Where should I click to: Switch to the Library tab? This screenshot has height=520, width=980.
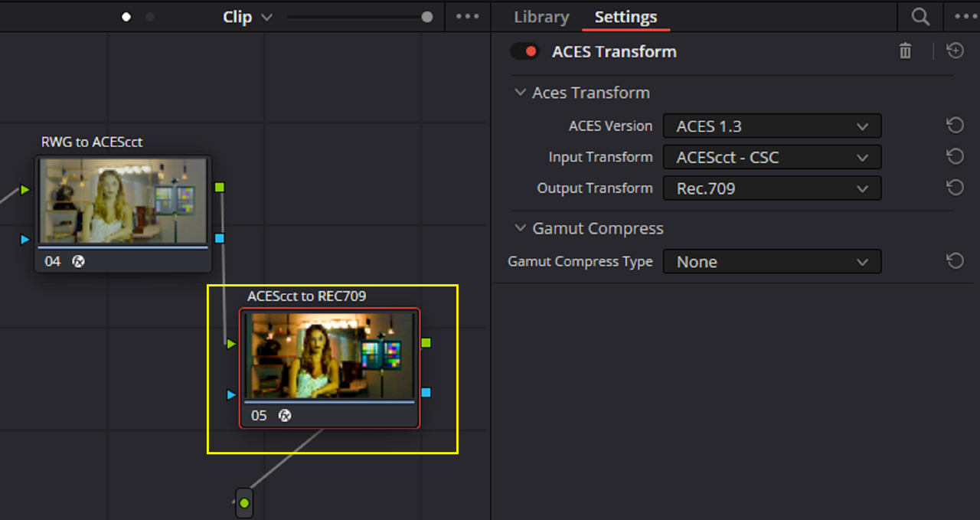pyautogui.click(x=541, y=17)
